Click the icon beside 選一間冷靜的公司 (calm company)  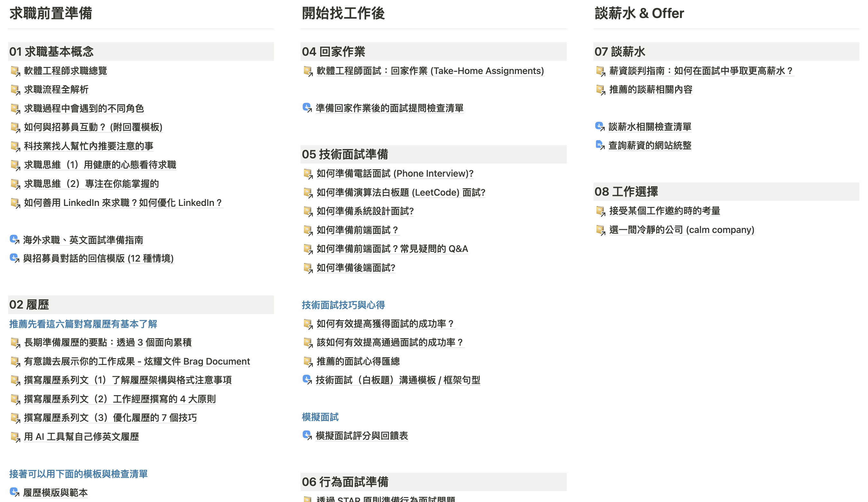coord(601,230)
